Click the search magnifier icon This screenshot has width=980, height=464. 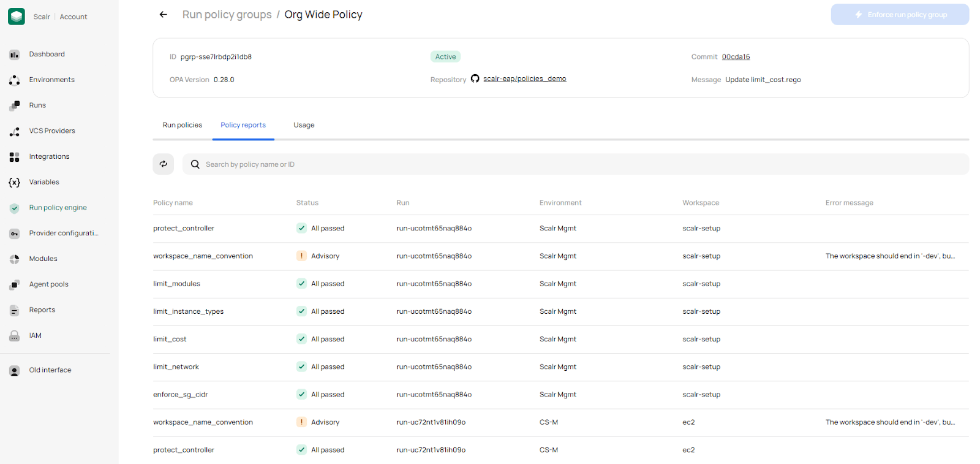point(195,164)
